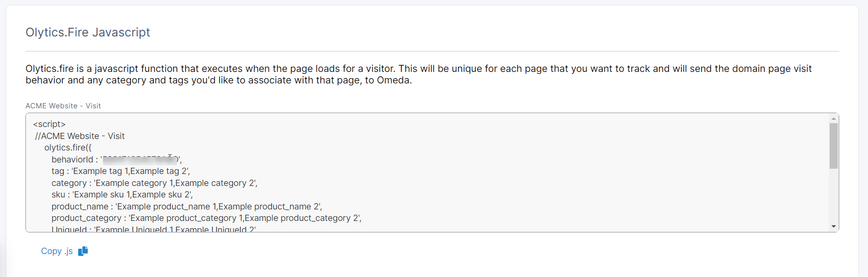Click the behaviorId property name
868x277 pixels.
72,160
